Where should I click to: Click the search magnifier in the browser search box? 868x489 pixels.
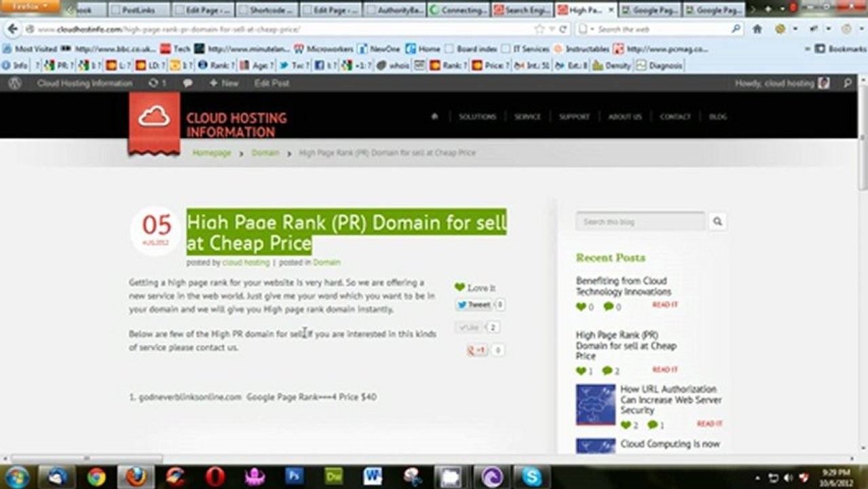(x=736, y=29)
